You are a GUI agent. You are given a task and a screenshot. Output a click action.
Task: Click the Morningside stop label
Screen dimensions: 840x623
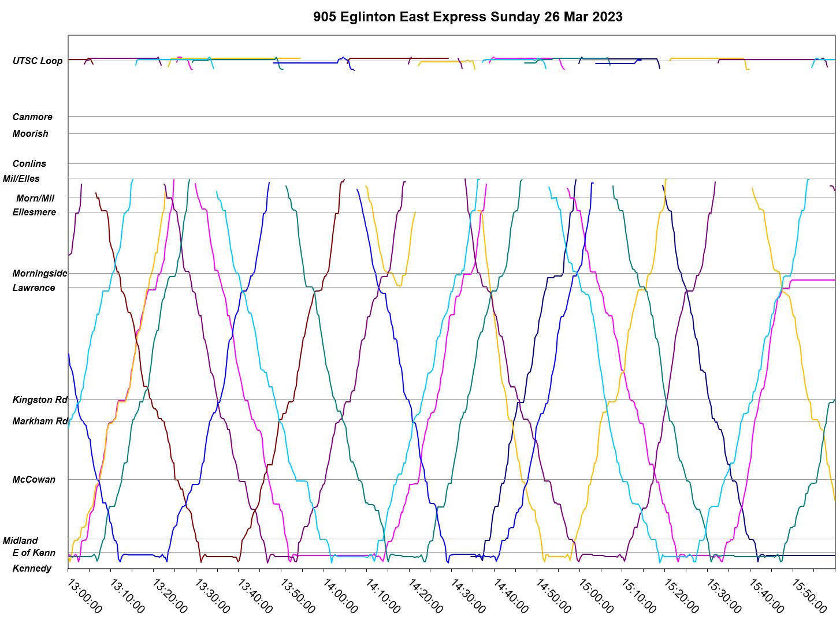40,273
